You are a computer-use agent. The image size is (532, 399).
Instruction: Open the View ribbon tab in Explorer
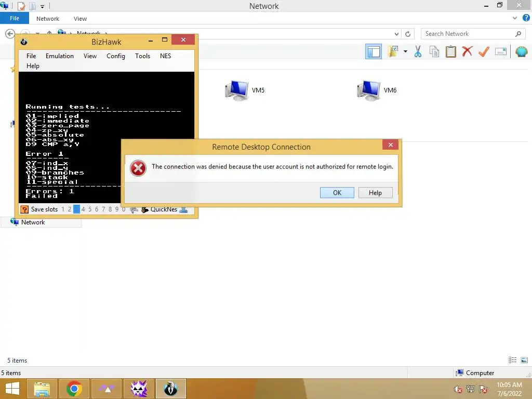coord(80,19)
